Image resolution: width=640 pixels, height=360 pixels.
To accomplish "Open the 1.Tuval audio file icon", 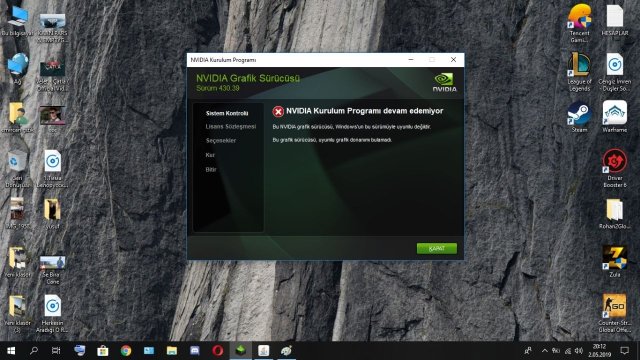I will pyautogui.click(x=52, y=169).
